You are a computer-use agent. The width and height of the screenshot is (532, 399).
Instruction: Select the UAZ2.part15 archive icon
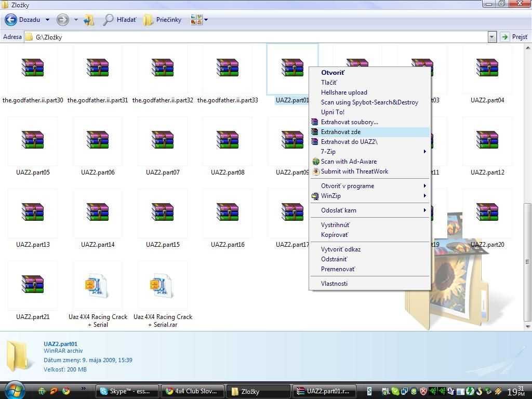tap(163, 212)
